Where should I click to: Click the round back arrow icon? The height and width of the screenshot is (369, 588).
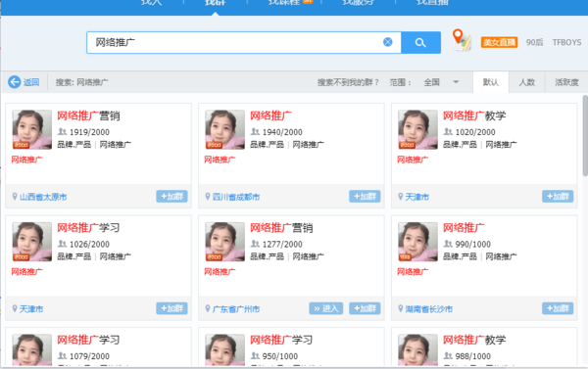point(15,81)
